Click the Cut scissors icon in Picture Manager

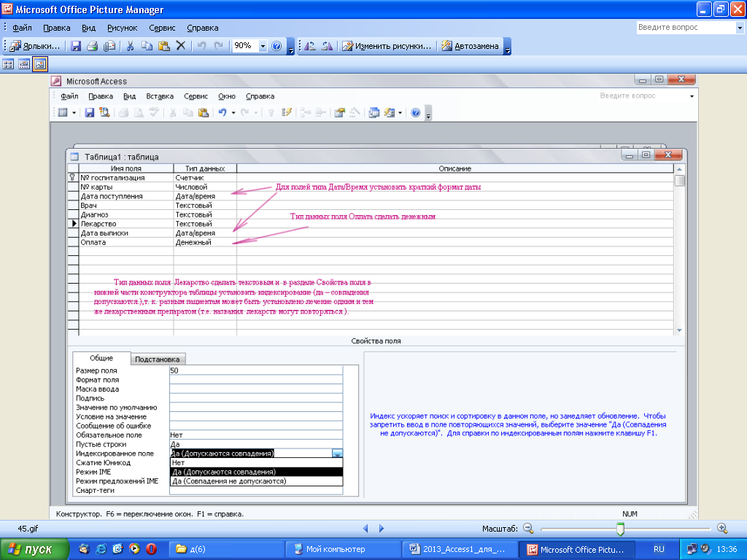point(130,46)
